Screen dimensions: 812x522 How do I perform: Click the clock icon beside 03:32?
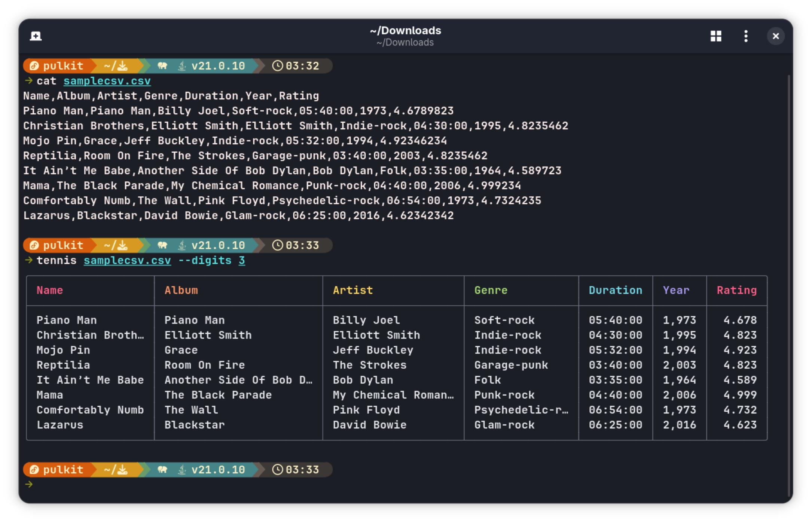[x=277, y=66]
